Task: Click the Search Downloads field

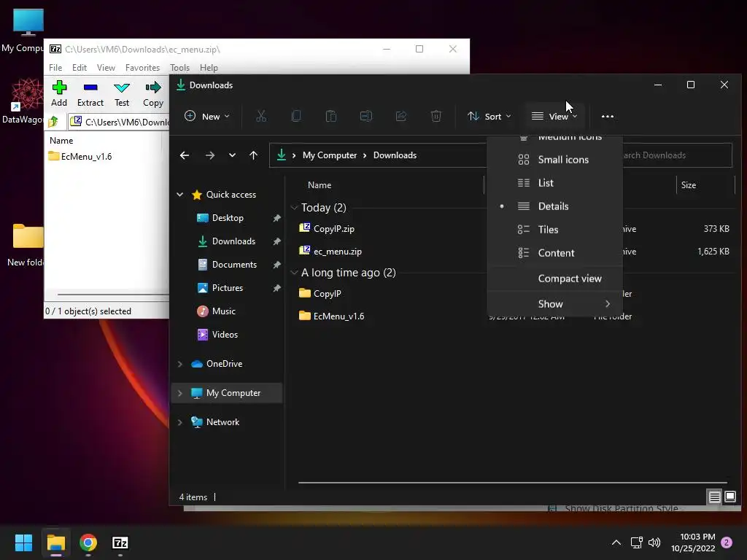Action: pos(676,155)
